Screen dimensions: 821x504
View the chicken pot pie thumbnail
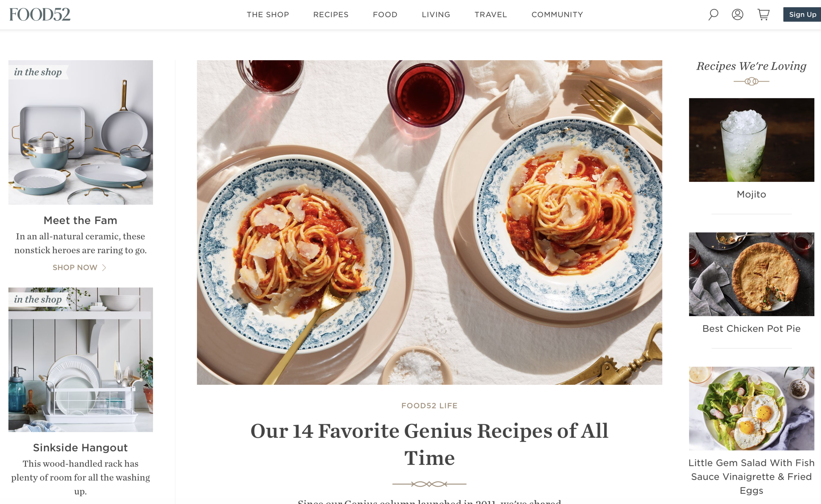tap(751, 274)
